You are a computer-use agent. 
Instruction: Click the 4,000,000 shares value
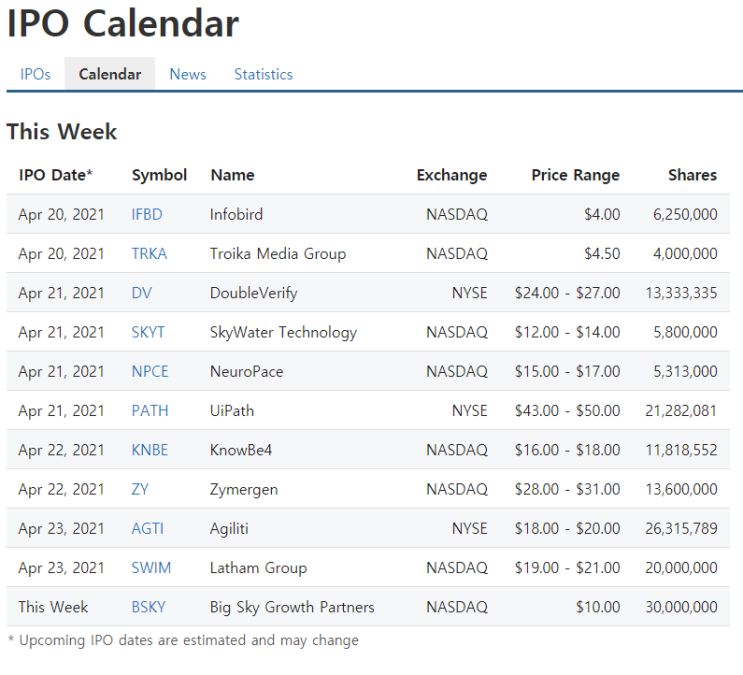click(x=685, y=254)
